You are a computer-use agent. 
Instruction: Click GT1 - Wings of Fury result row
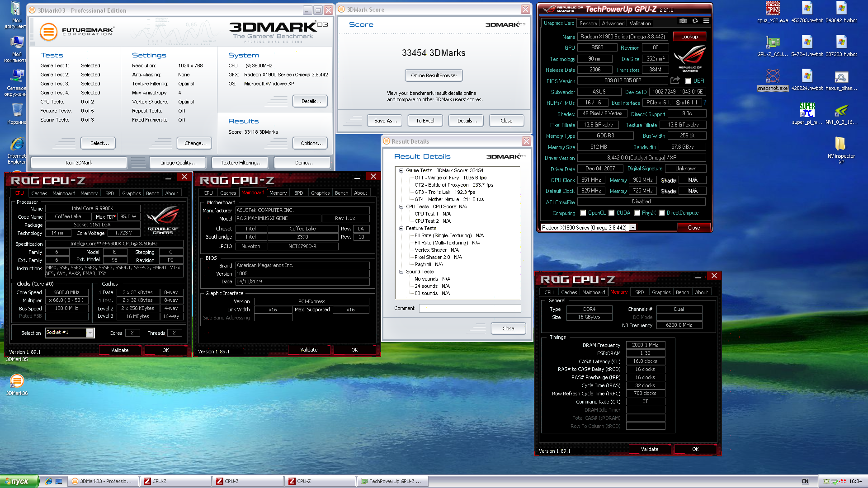pos(450,178)
